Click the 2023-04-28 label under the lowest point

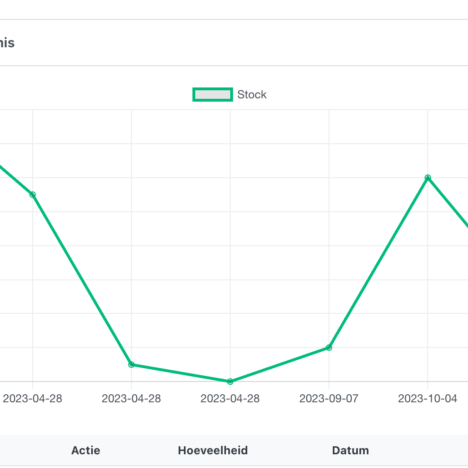point(230,398)
